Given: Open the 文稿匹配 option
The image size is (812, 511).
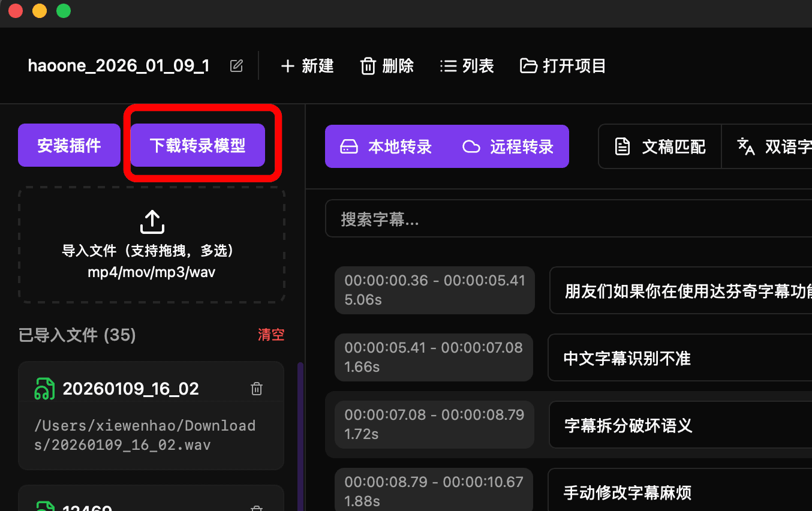Looking at the screenshot, I should [x=660, y=146].
